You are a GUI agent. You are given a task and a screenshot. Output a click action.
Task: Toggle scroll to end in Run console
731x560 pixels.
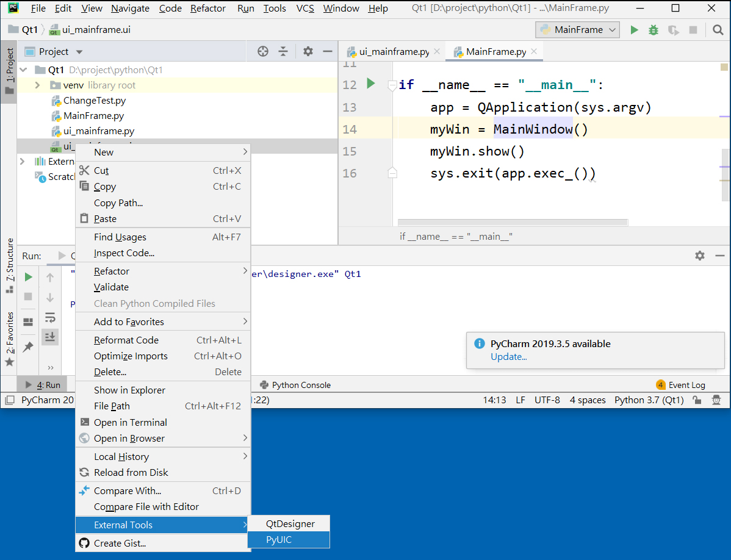coord(50,336)
